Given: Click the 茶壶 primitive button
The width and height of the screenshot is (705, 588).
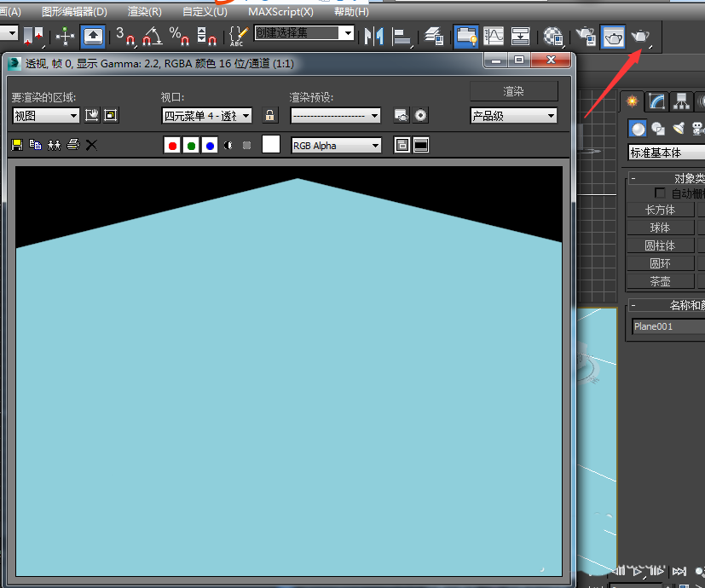Looking at the screenshot, I should coord(660,281).
